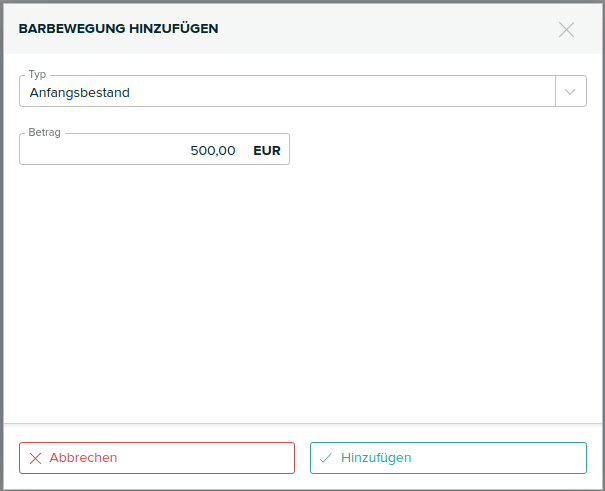Click the 500,00 value in Betrag
Screen dimensions: 605x491
(x=213, y=151)
